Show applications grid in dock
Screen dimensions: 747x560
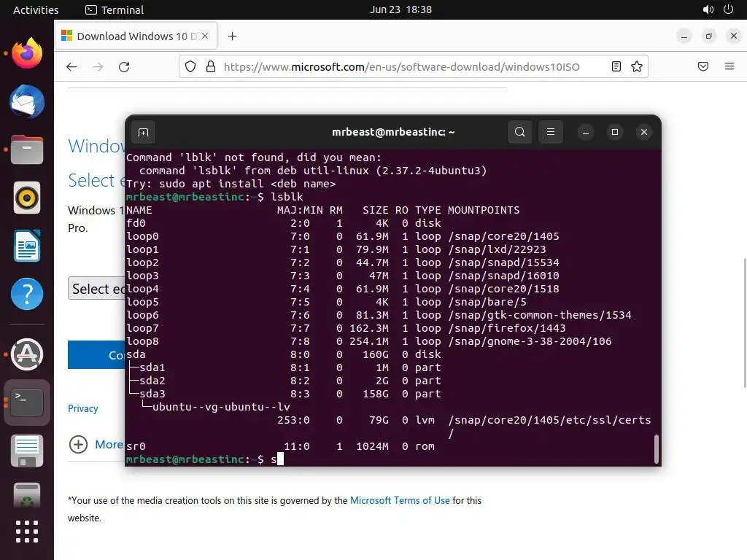pyautogui.click(x=27, y=532)
